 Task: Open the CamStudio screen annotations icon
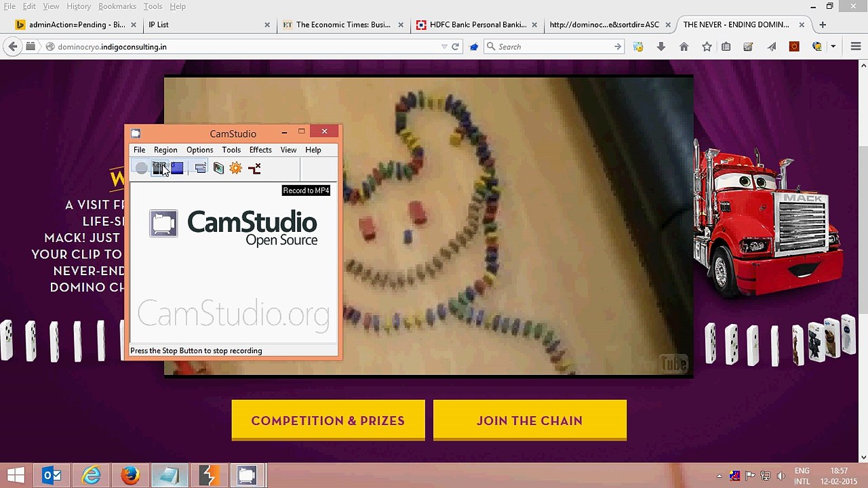click(218, 168)
